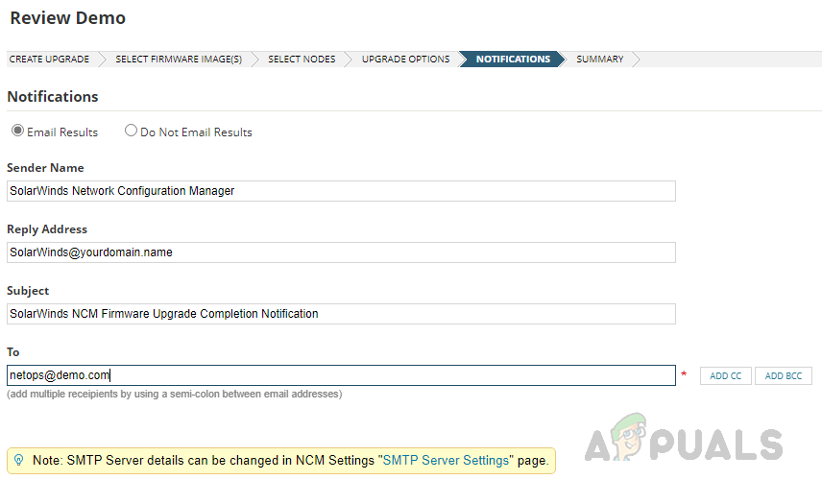Viewport: 822px width, 504px height.
Task: Open the SMTP Server Settings link
Action: (447, 461)
